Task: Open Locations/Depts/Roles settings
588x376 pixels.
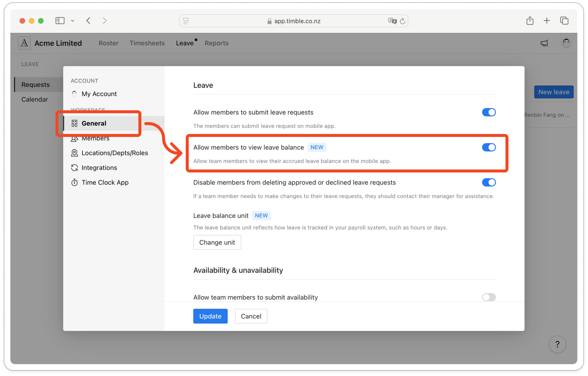Action: pyautogui.click(x=115, y=153)
